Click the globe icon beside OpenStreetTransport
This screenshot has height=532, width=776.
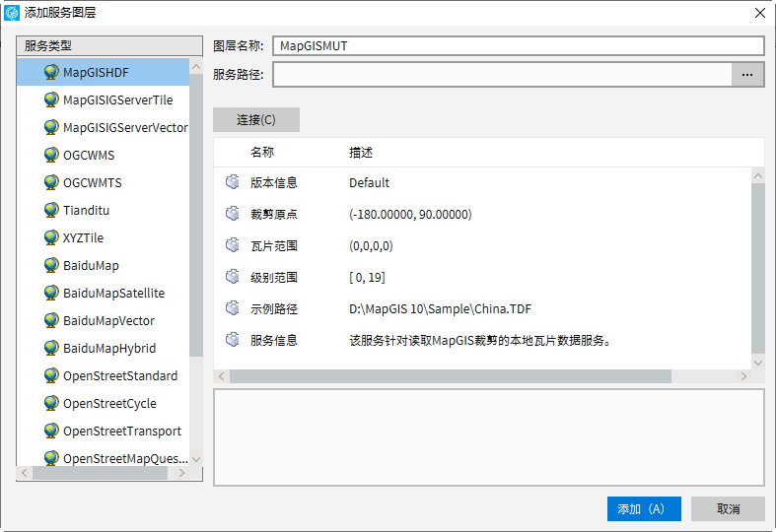pyautogui.click(x=51, y=432)
